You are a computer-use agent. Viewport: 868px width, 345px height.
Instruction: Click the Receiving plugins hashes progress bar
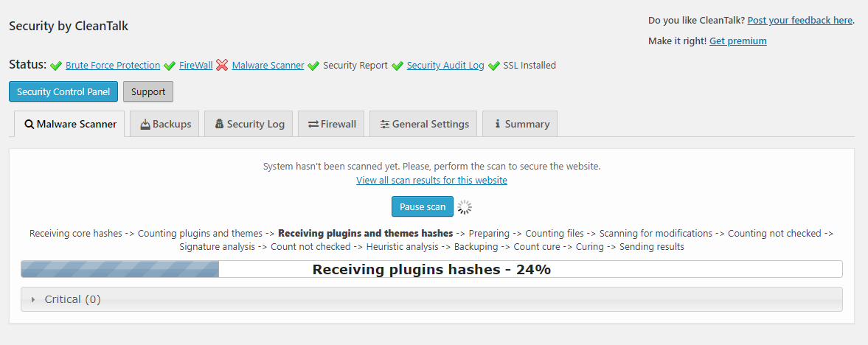431,269
